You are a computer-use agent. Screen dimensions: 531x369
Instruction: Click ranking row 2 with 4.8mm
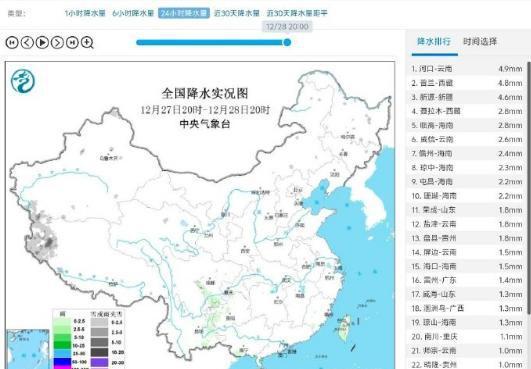point(467,83)
